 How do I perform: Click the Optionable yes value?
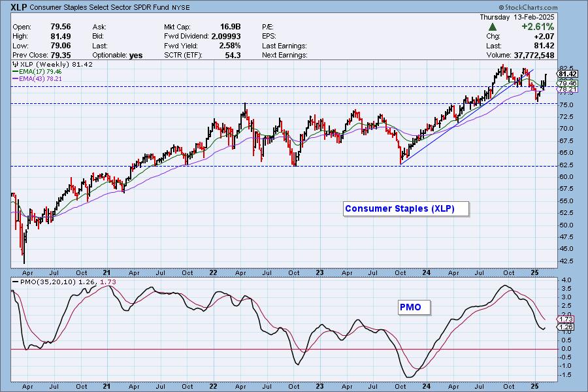tap(136, 56)
